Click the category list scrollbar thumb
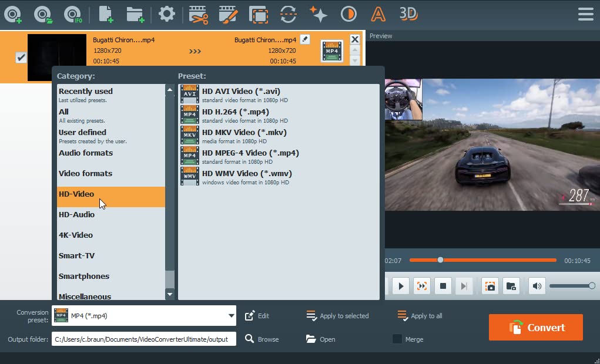Screen dimensions: 600x364 170,279
